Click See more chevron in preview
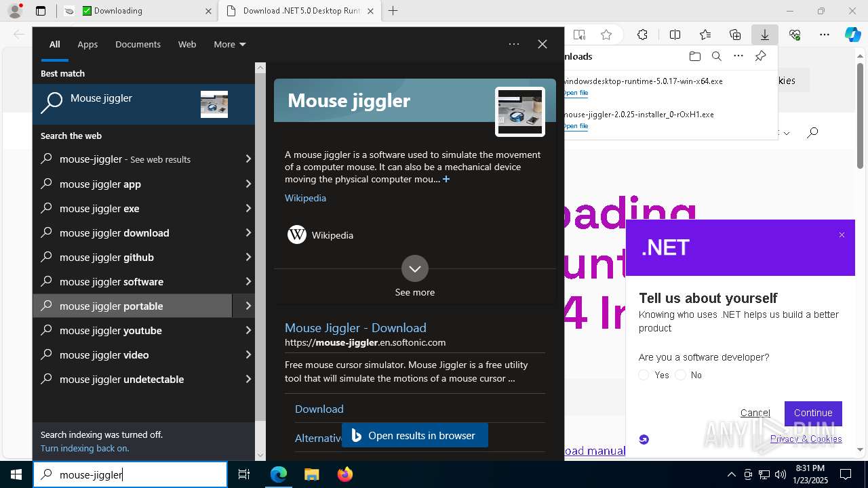This screenshot has width=868, height=488. 415,268
